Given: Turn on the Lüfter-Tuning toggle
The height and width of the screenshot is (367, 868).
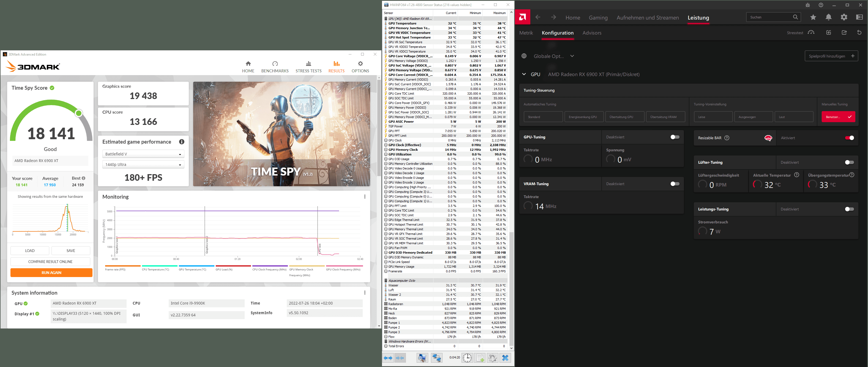Looking at the screenshot, I should click(849, 162).
